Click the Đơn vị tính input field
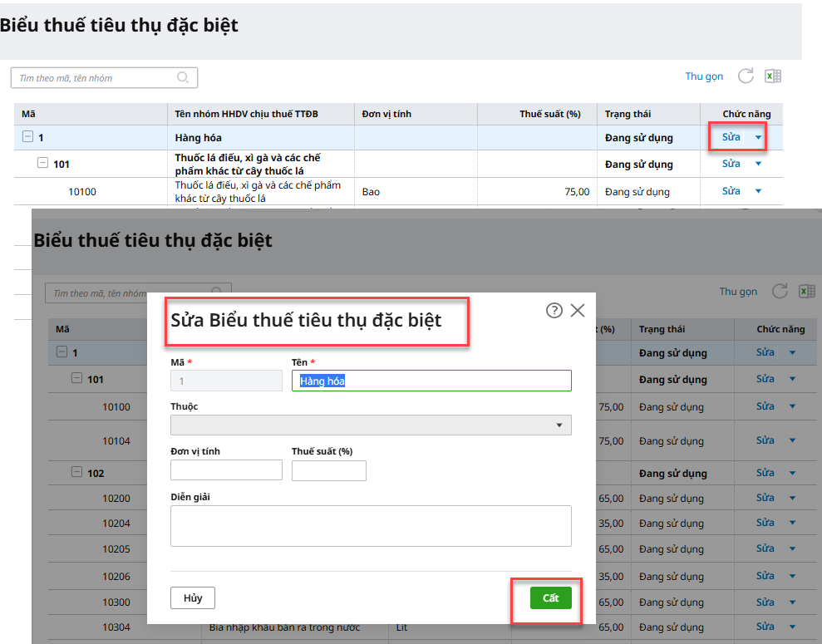The height and width of the screenshot is (644, 822). [x=226, y=470]
